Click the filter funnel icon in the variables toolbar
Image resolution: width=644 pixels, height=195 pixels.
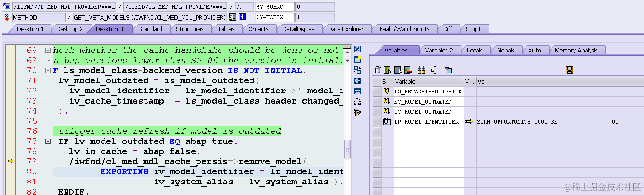[448, 70]
